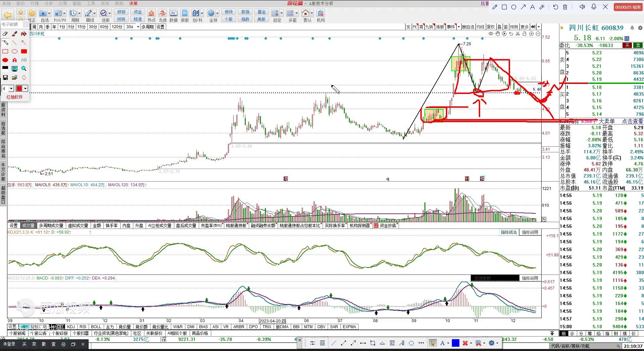
Task: Click the 美股 button
Action: coord(262,19)
